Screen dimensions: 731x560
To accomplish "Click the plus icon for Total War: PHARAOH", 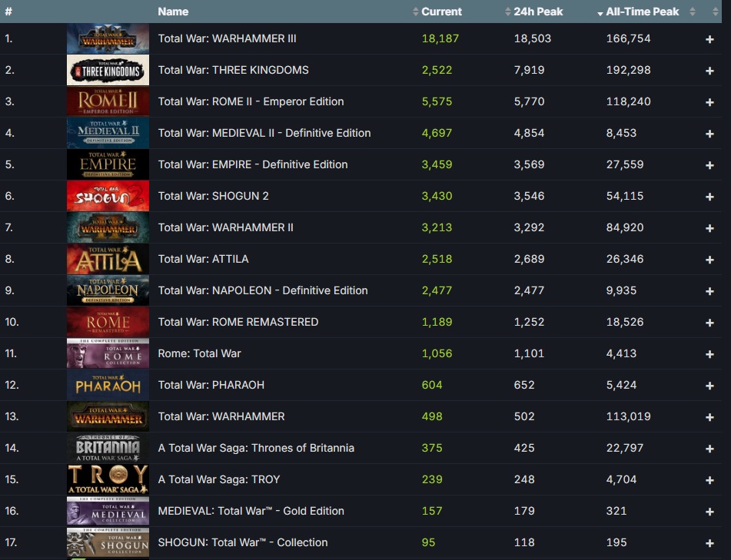I will pyautogui.click(x=709, y=386).
